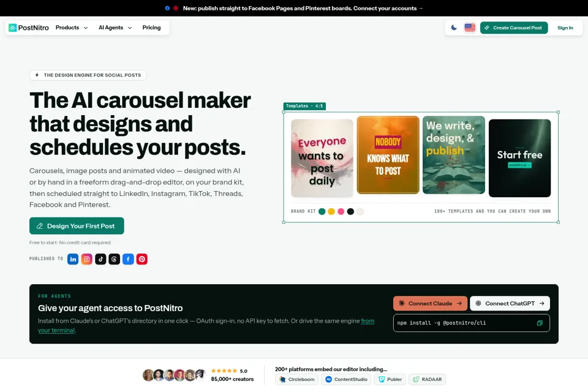Screen dimensions: 588x392
Task: Click the npm install command field
Action: coord(472,323)
